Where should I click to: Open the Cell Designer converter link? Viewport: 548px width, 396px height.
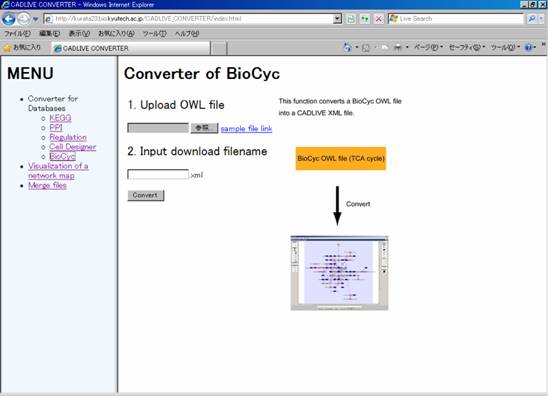(x=72, y=147)
